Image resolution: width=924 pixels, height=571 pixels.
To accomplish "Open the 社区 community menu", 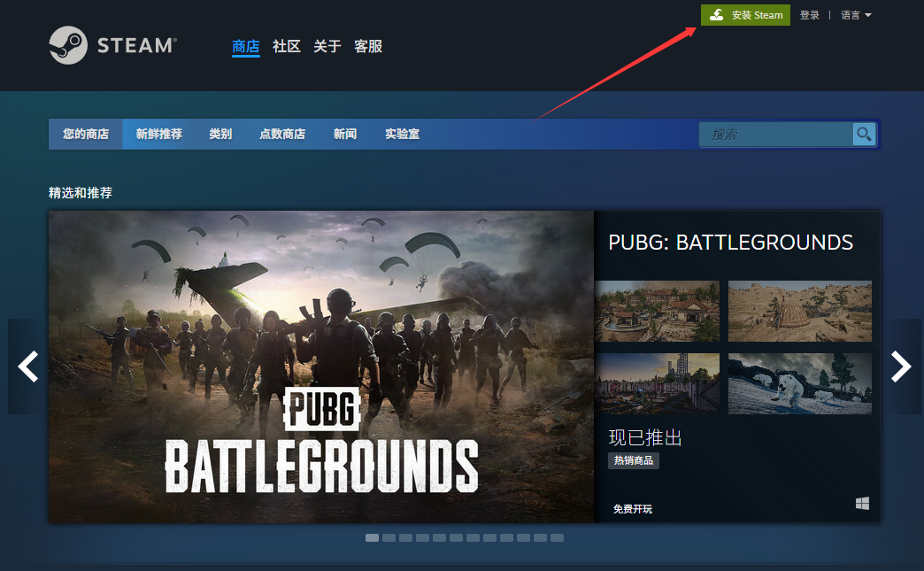I will pyautogui.click(x=287, y=47).
